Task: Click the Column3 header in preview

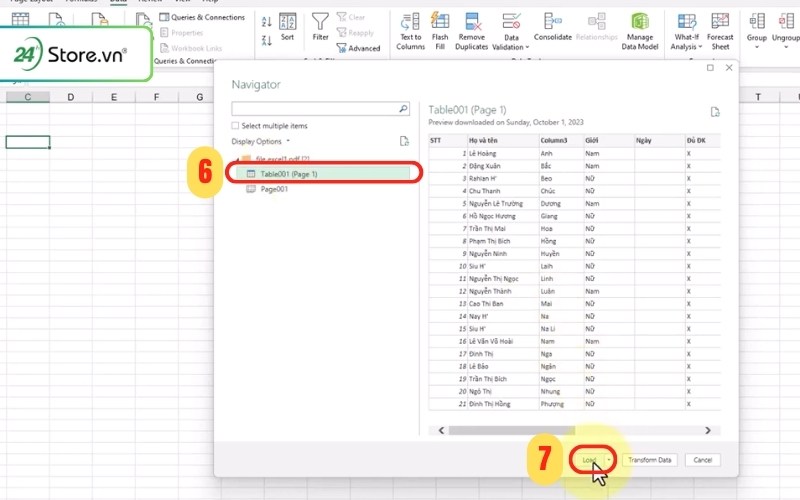Action: (561, 140)
